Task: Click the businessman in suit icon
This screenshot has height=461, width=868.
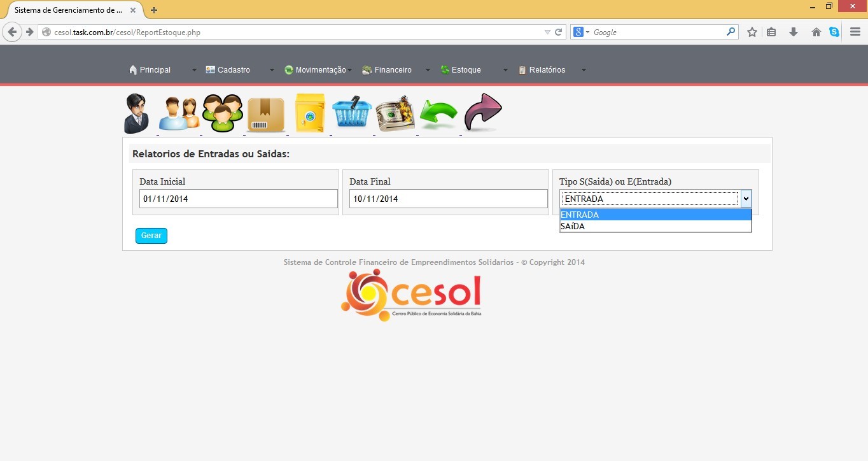Action: (136, 113)
